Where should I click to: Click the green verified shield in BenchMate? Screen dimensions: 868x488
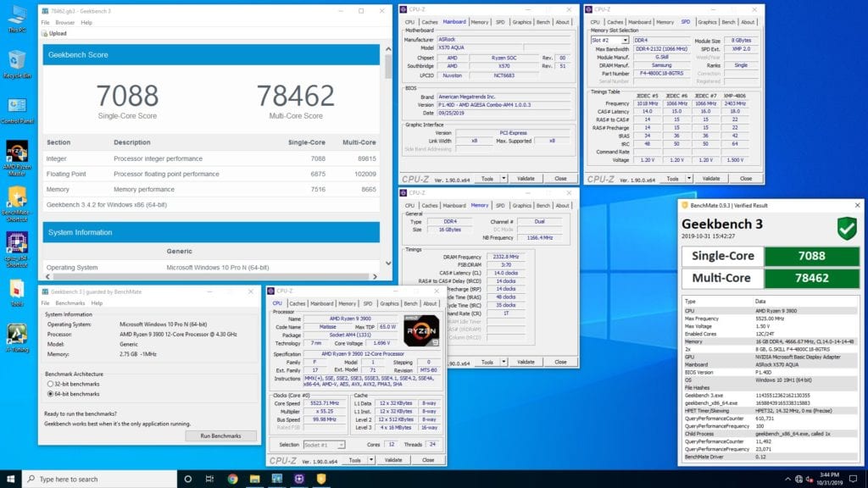click(847, 229)
